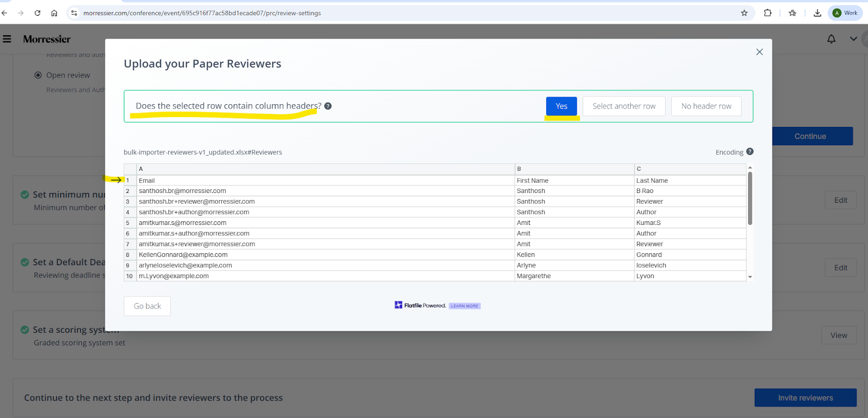Expand the account chevron dropdown beside the bell
Viewport: 868px width, 418px height.
pos(853,39)
